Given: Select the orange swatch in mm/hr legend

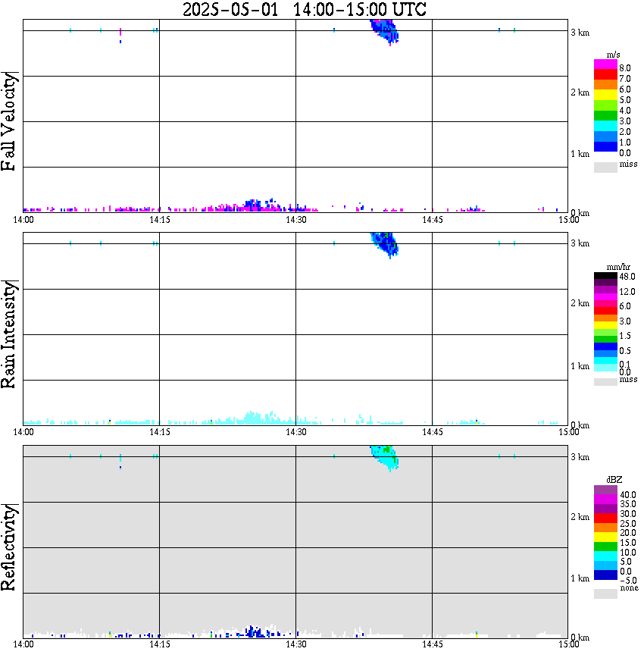Looking at the screenshot, I should (x=605, y=318).
